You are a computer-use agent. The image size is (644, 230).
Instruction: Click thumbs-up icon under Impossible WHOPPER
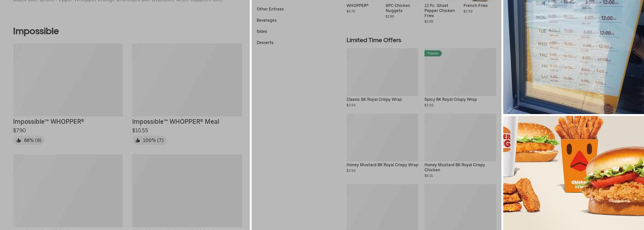point(19,140)
